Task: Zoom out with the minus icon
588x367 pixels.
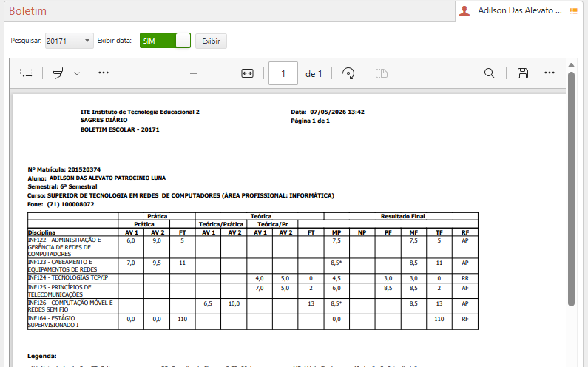Action: 194,73
